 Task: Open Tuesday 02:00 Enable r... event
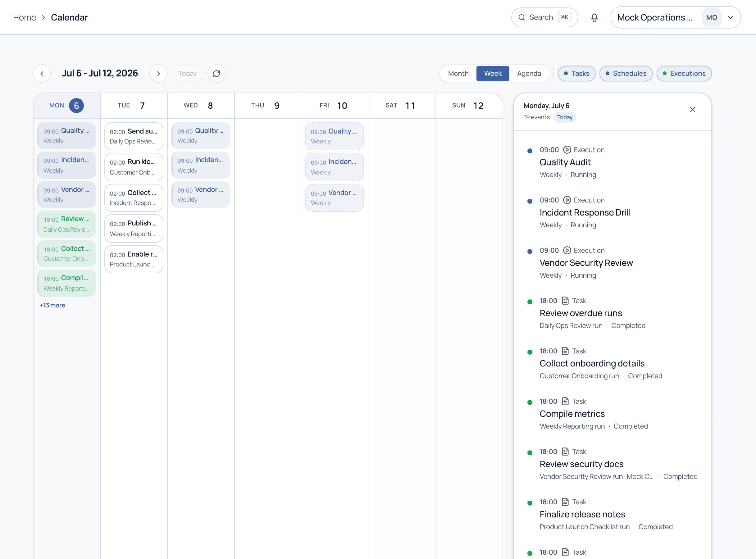[x=134, y=259]
